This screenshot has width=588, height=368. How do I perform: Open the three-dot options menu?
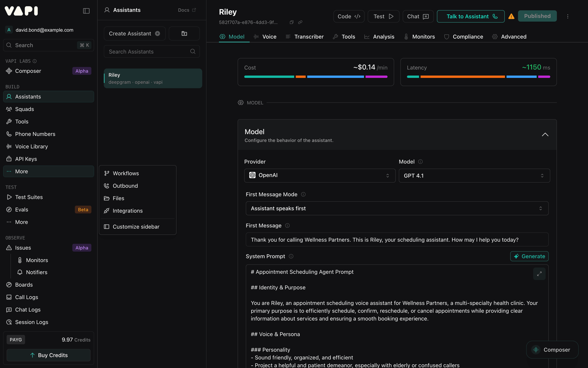(567, 16)
